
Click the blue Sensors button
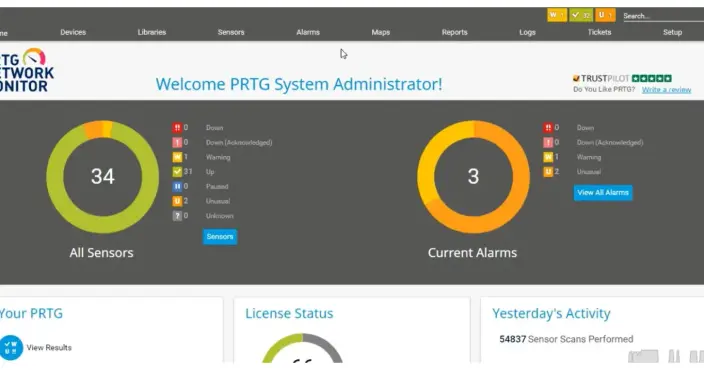tap(220, 237)
